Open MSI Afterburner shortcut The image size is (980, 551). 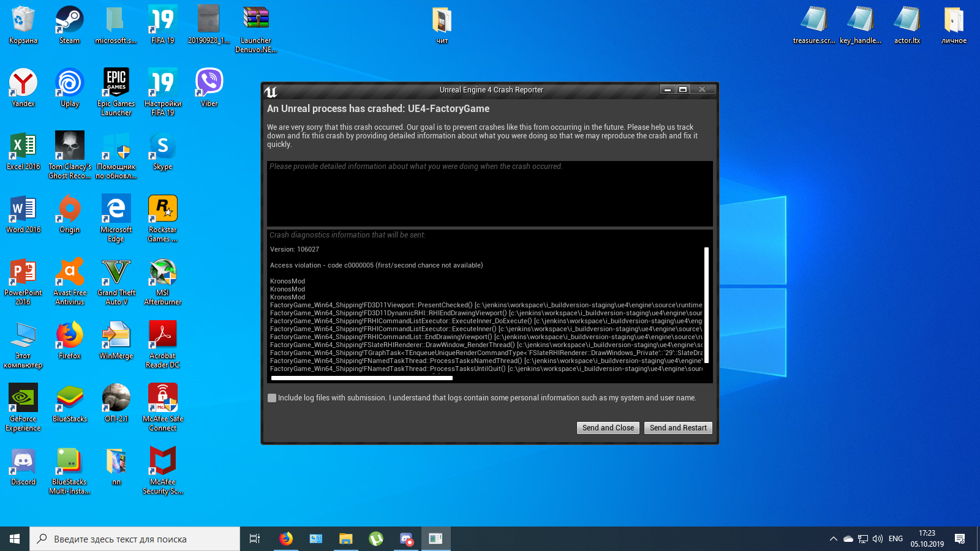tap(162, 281)
